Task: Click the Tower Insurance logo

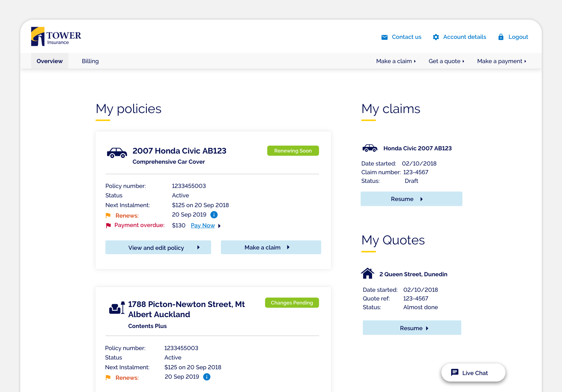Action: tap(56, 37)
